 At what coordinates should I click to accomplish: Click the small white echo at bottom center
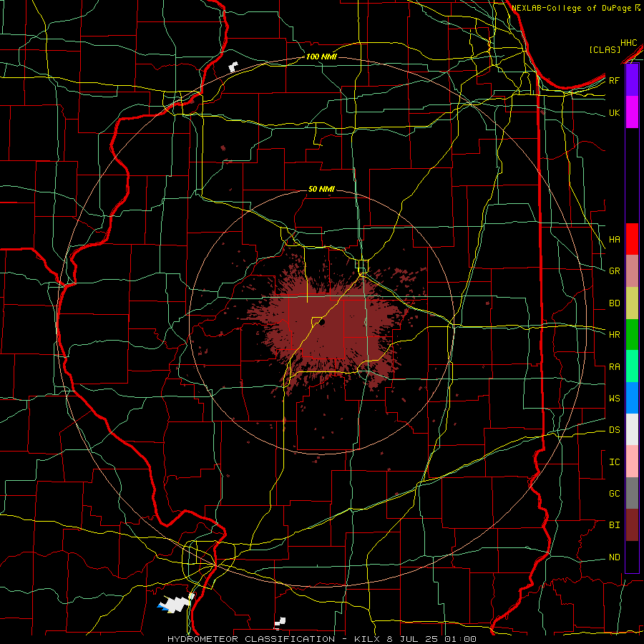280,623
